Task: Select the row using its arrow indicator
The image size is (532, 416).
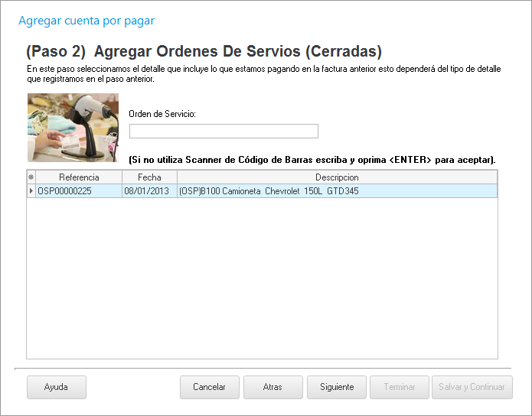Action: (x=31, y=191)
